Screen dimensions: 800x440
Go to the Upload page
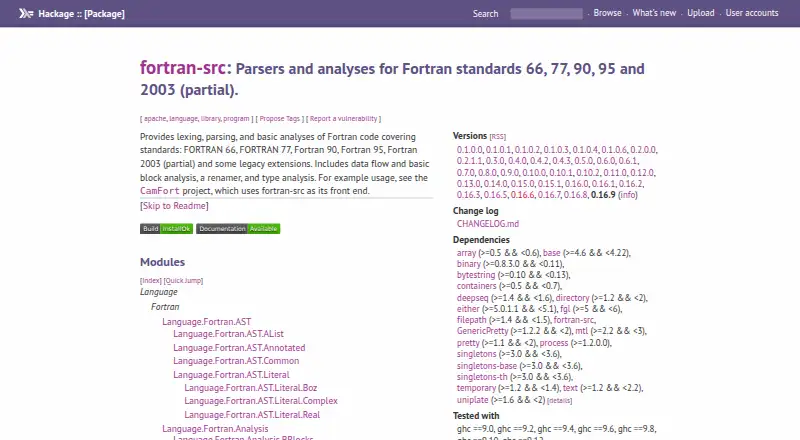pyautogui.click(x=701, y=13)
